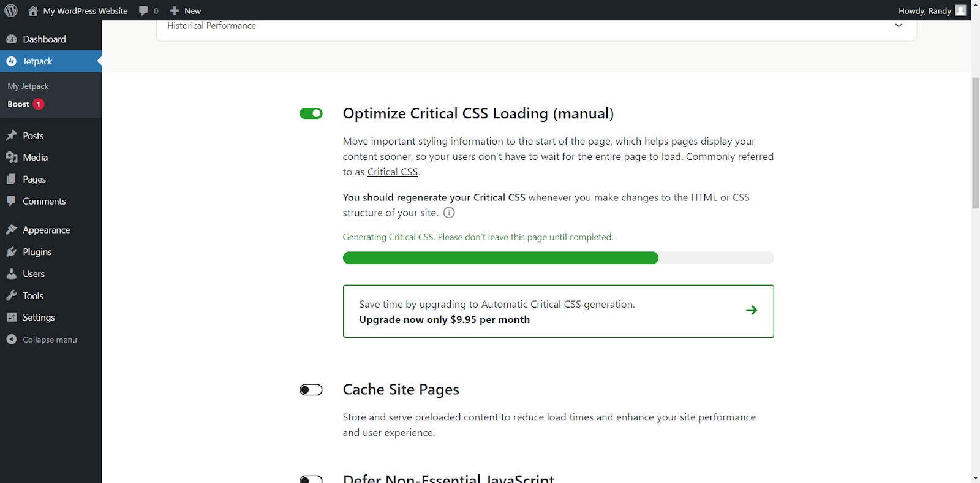This screenshot has width=980, height=483.
Task: Open the Users menu
Action: coord(51,274)
